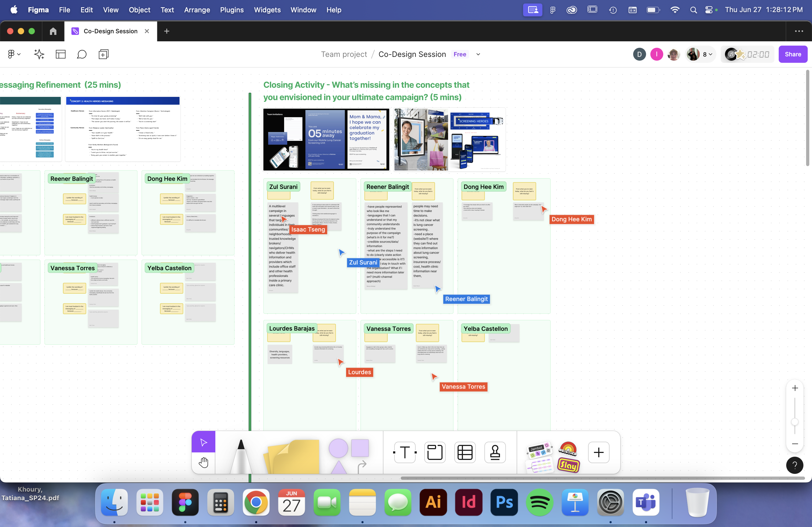Click the zoom slider handle
The height and width of the screenshot is (527, 812).
(795, 422)
